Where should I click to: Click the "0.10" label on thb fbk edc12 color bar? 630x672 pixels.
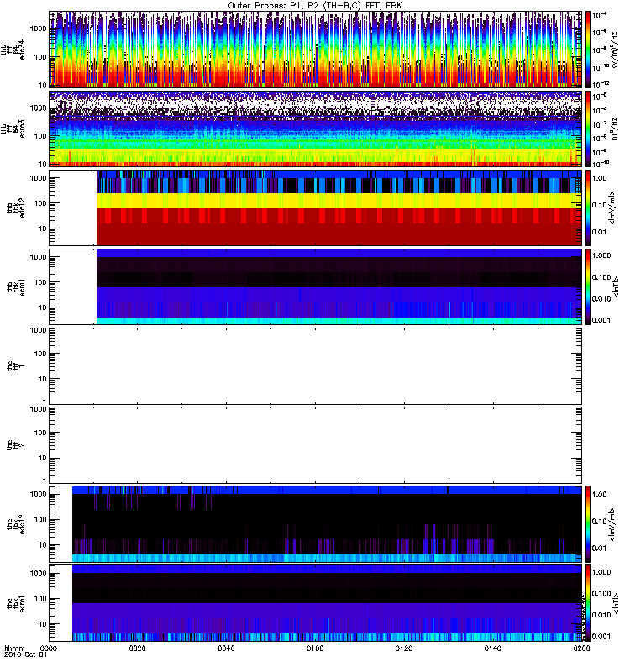click(x=599, y=205)
